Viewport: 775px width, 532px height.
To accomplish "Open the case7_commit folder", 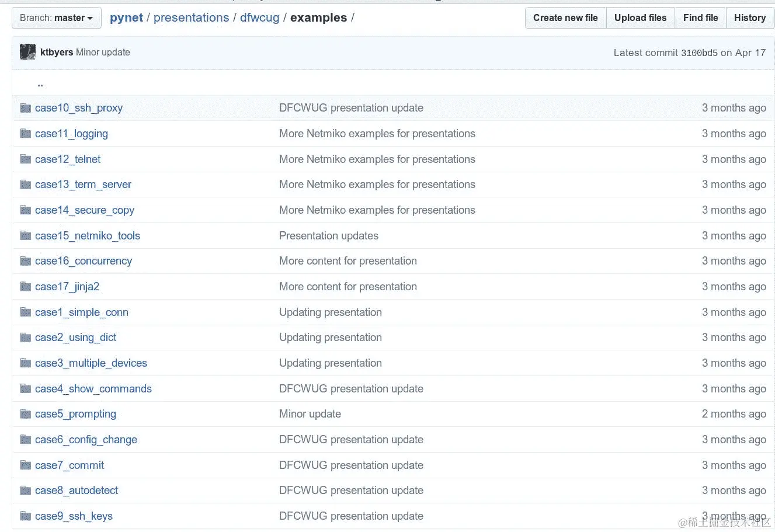I will coord(69,465).
